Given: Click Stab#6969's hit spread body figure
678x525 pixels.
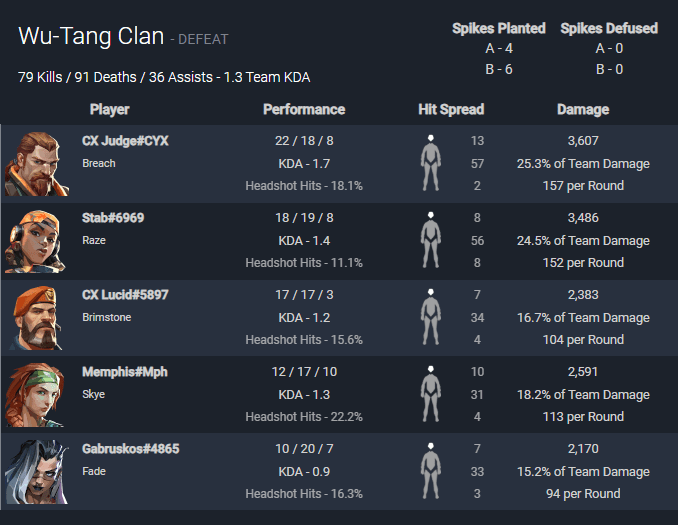Looking at the screenshot, I should 431,240.
